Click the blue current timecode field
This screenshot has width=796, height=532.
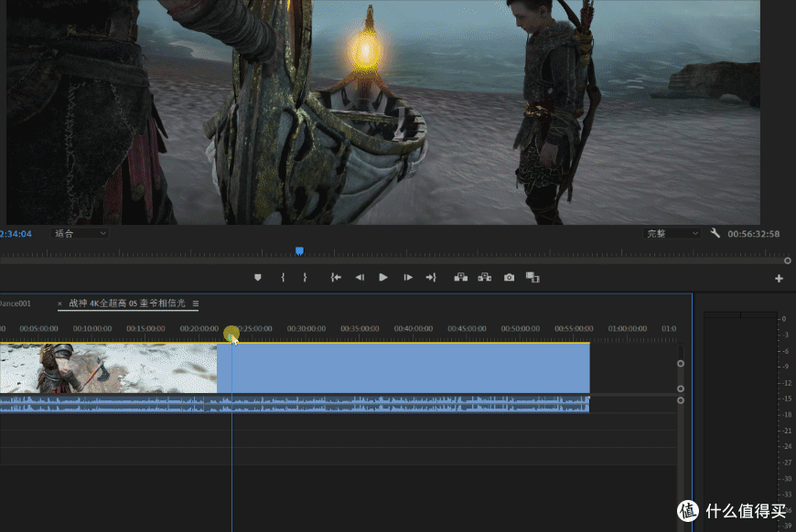[x=16, y=234]
